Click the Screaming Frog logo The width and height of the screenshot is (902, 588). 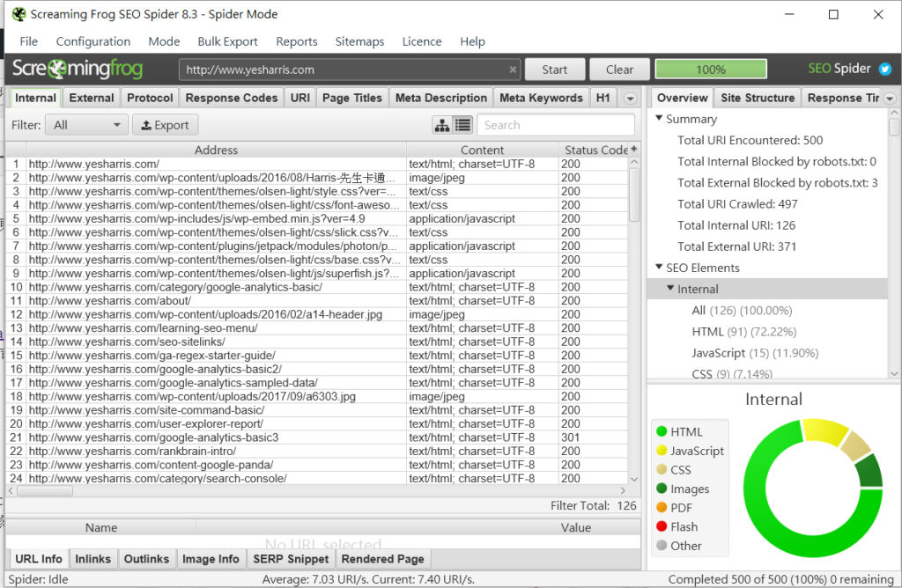click(78, 69)
